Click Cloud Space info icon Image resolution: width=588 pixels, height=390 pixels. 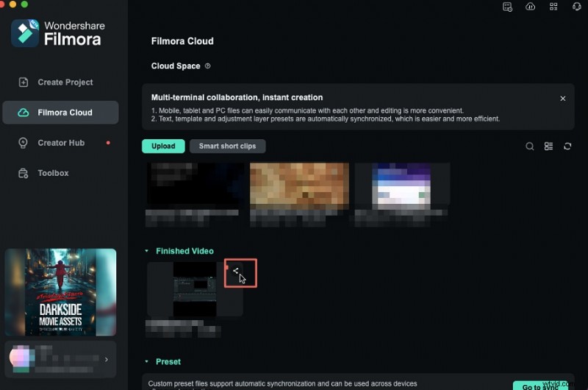pyautogui.click(x=208, y=66)
